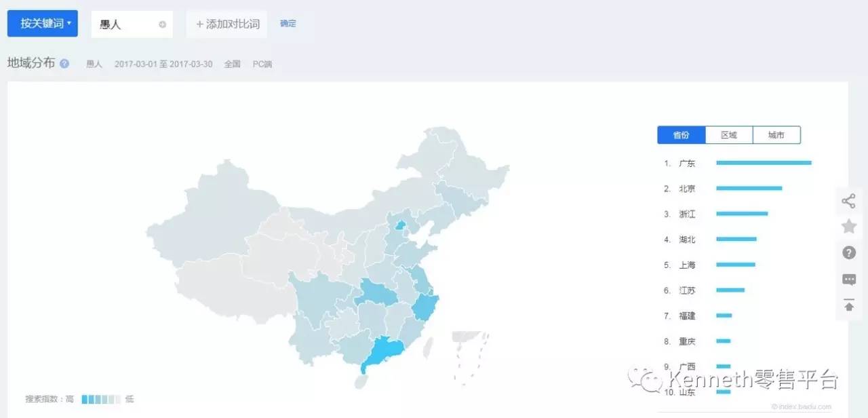Viewport: 868px width, 418px height.
Task: Click the 湖北 entry in ranking list
Action: pyautogui.click(x=687, y=240)
